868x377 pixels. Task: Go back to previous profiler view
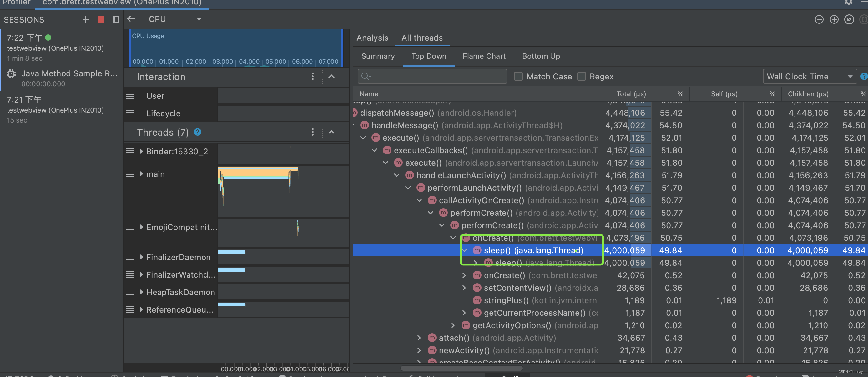(x=131, y=19)
